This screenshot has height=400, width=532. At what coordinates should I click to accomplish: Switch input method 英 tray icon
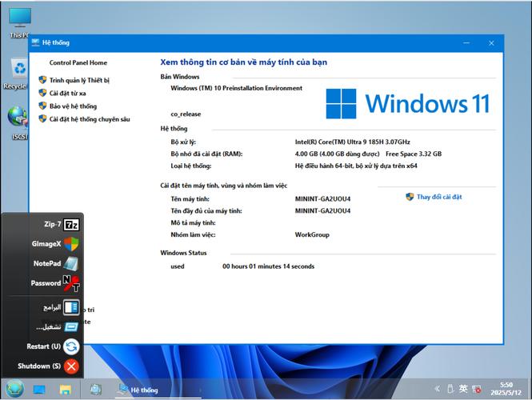click(463, 389)
